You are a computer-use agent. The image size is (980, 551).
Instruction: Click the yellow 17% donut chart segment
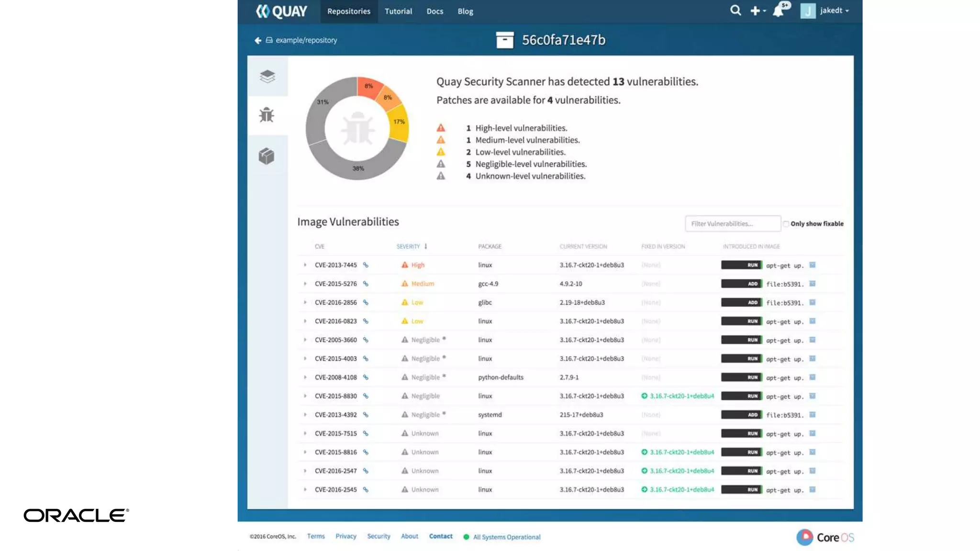[400, 123]
